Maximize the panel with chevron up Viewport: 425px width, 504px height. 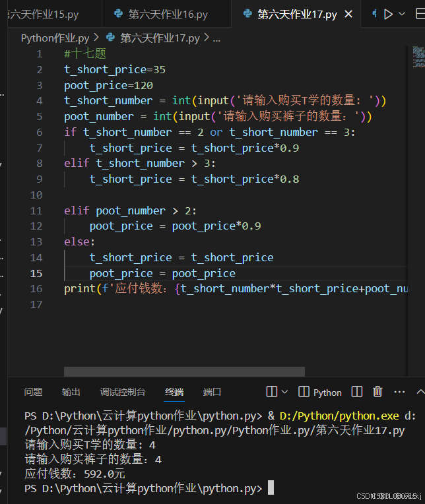pos(420,392)
